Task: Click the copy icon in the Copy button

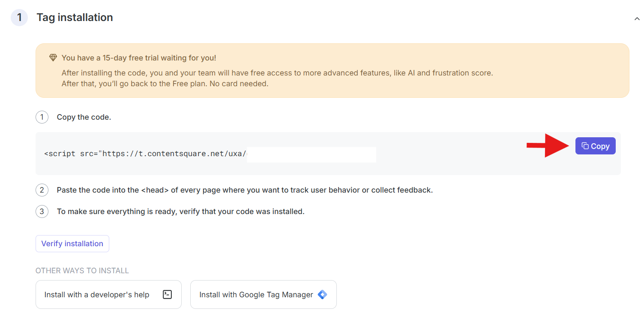Action: [x=585, y=146]
